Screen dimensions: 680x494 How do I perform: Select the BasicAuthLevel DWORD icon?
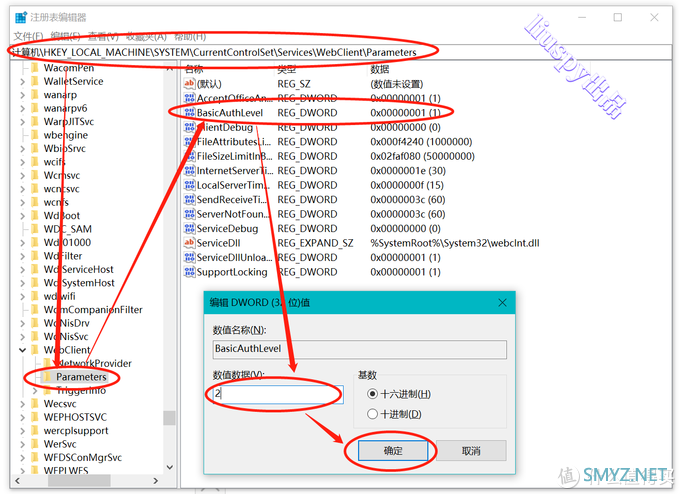[x=189, y=113]
